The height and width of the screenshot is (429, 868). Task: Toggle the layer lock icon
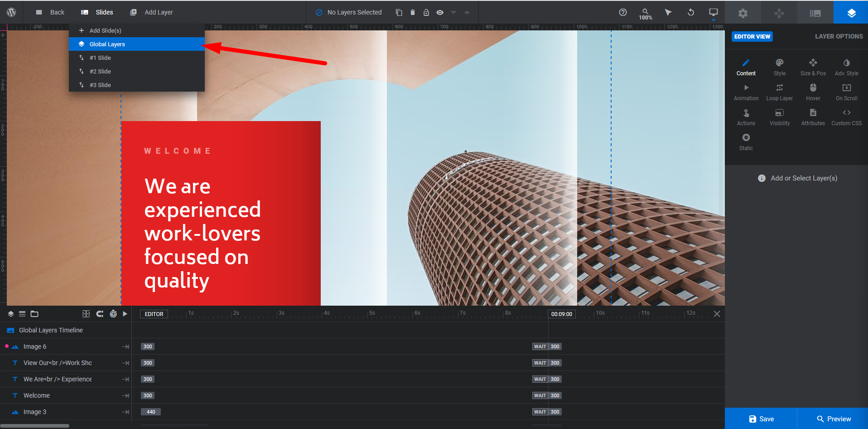426,12
